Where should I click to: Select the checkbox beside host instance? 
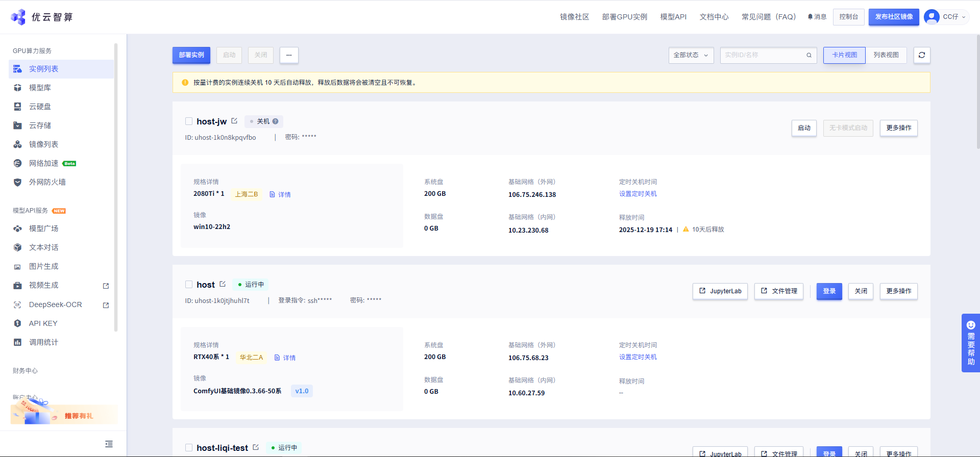(189, 285)
